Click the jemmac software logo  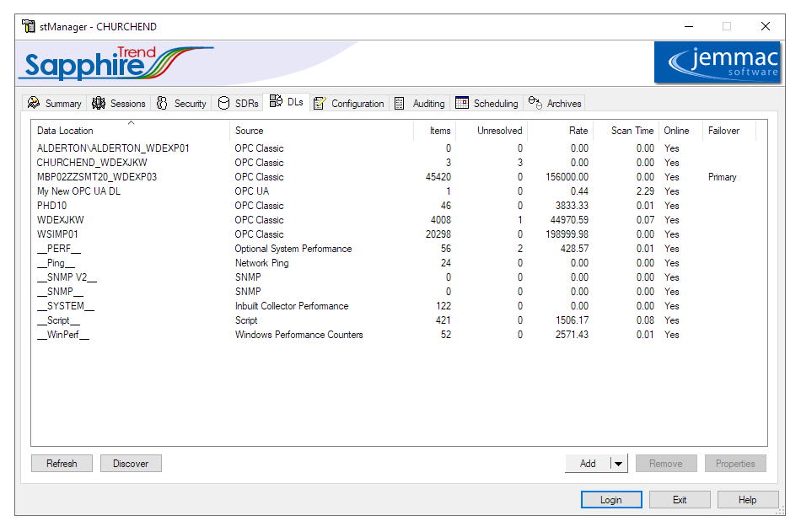tap(718, 62)
